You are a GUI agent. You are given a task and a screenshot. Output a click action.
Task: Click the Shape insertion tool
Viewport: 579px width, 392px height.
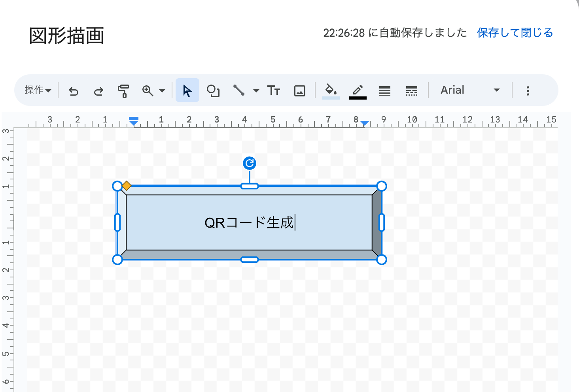(x=213, y=90)
